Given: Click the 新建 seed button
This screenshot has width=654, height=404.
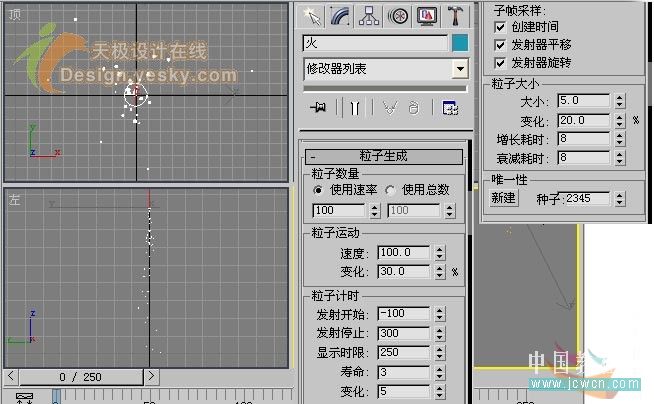Looking at the screenshot, I should tap(503, 198).
